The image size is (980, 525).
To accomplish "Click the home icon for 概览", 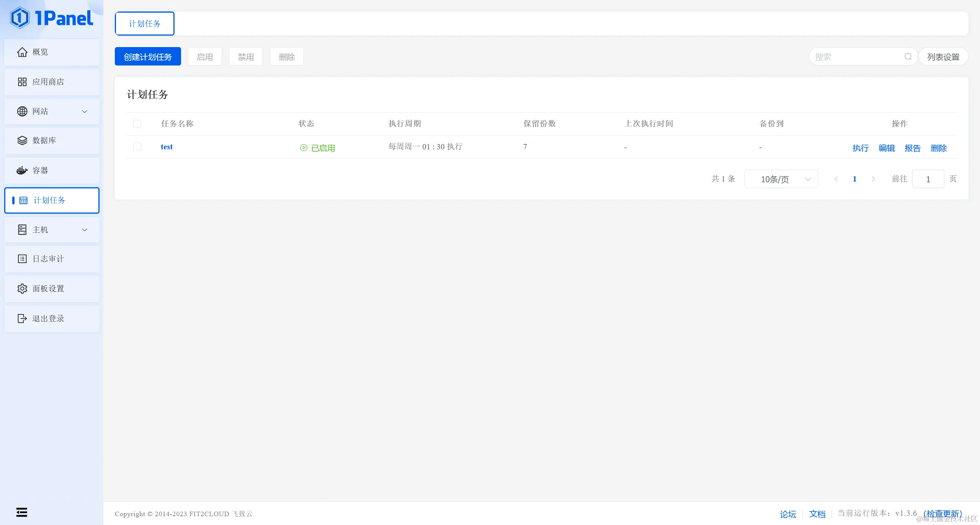I will click(x=22, y=52).
